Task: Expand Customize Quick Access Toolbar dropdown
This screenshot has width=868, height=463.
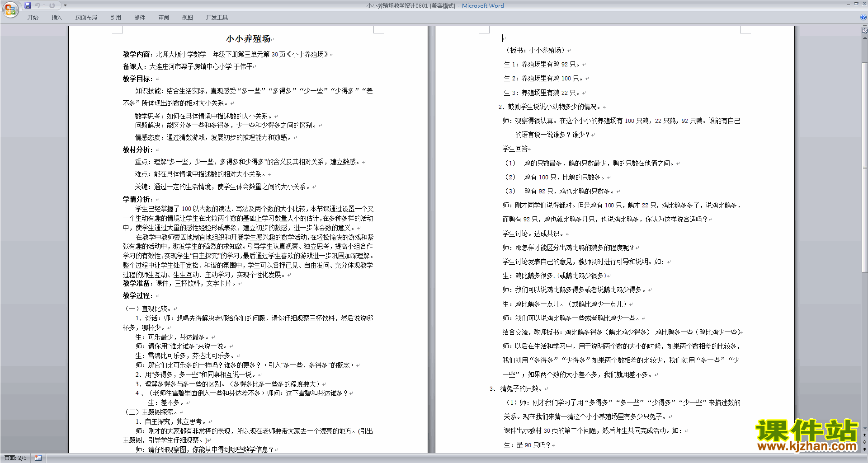Action: [x=65, y=5]
